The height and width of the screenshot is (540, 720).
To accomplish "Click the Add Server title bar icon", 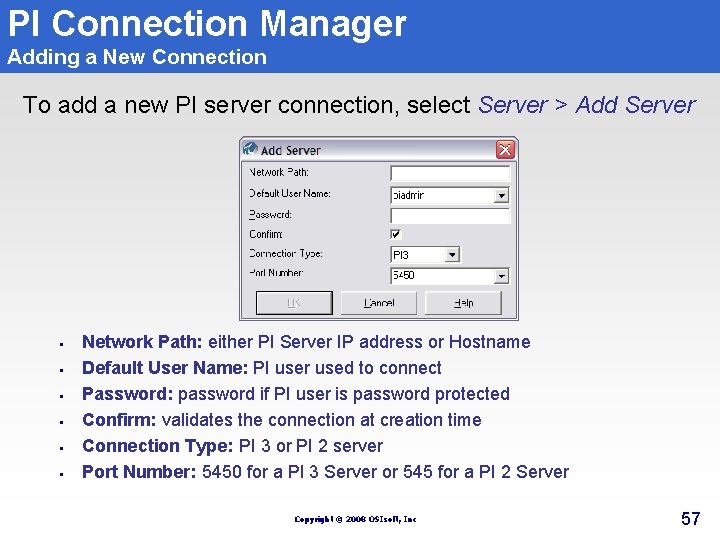I will [x=250, y=149].
